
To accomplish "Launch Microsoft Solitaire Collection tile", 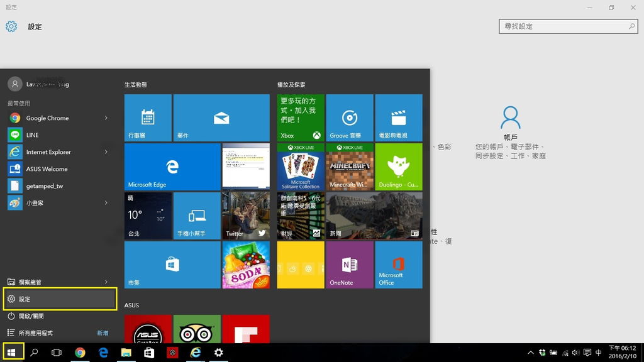I will point(301,167).
